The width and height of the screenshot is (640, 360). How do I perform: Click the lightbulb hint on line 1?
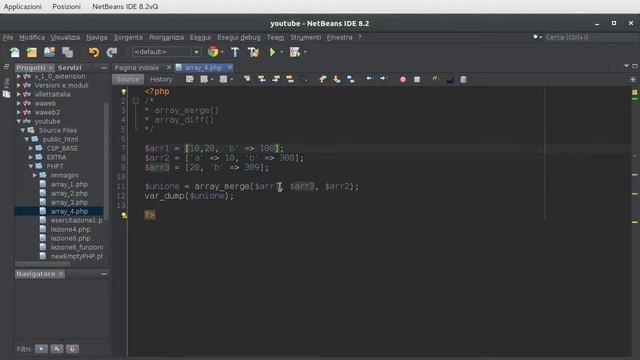[123, 92]
